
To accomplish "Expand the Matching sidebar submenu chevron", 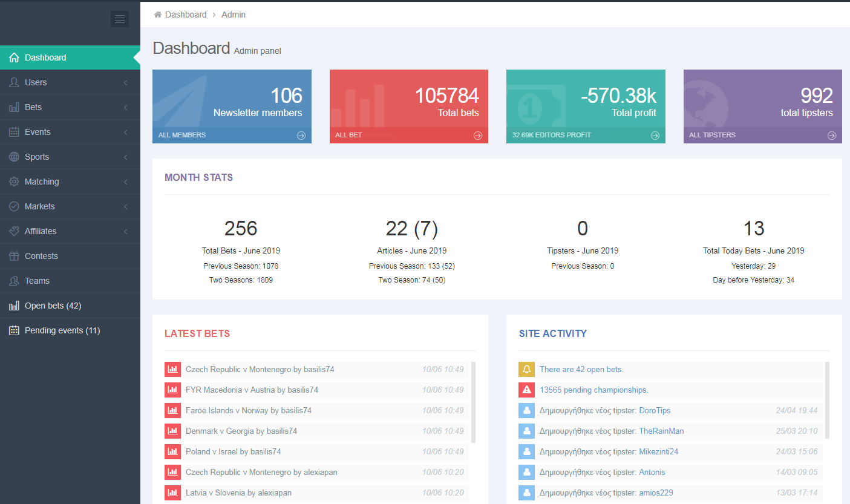I will click(125, 182).
